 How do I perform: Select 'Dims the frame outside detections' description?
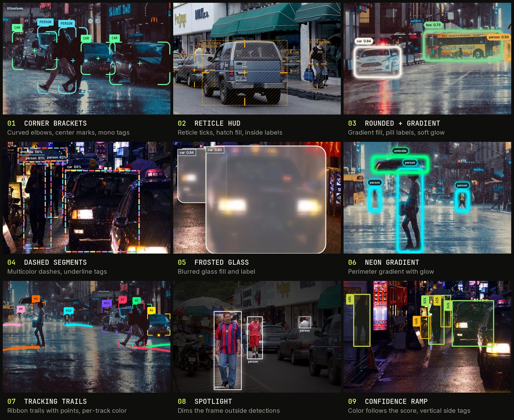[229, 411]
